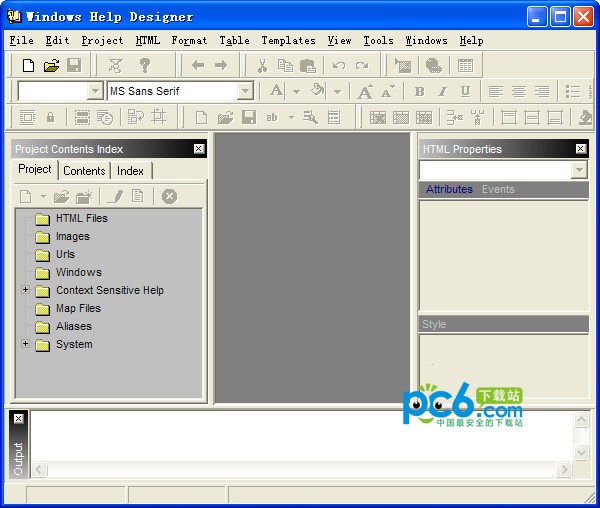This screenshot has height=508, width=600.
Task: Expand the System folder node
Action: 25,344
